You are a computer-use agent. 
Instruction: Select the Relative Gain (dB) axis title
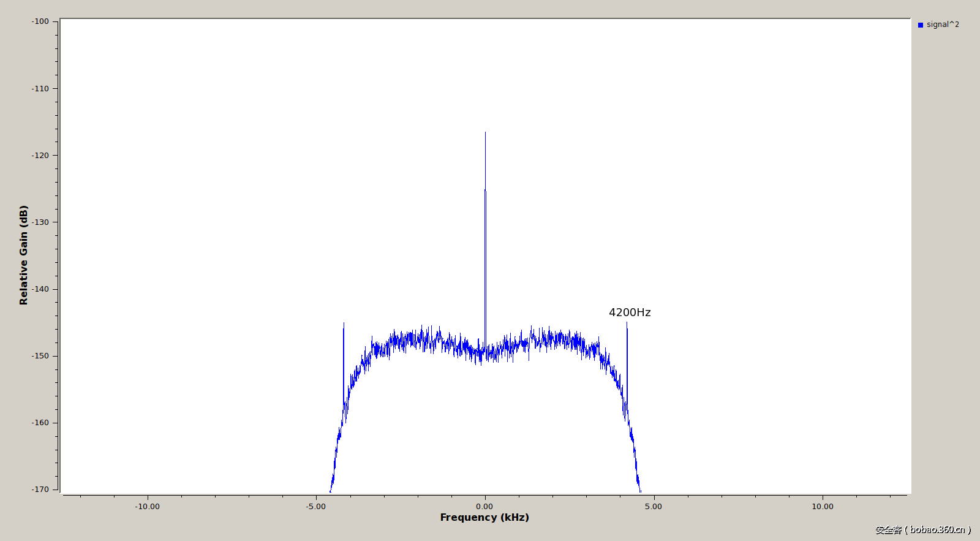point(24,255)
